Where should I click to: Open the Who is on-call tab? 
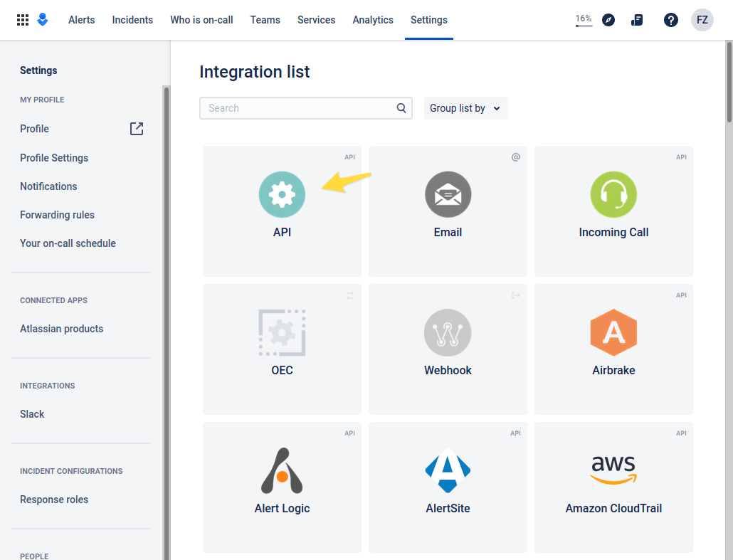pyautogui.click(x=201, y=20)
